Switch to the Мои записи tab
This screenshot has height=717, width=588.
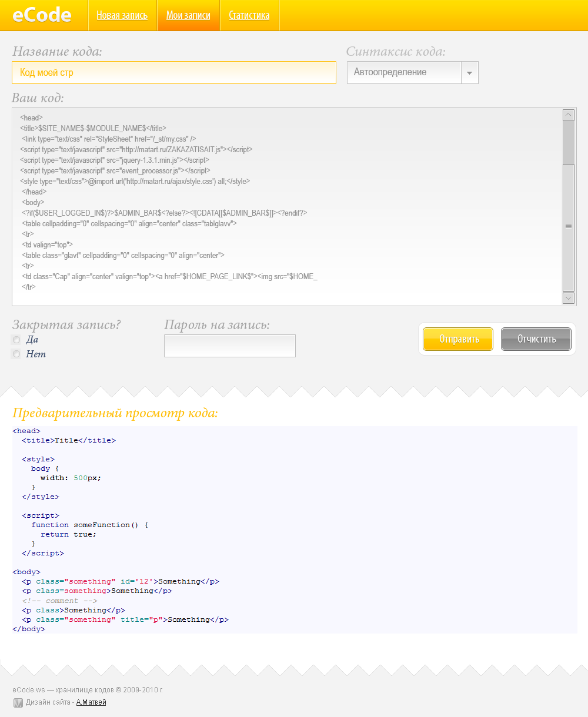pyautogui.click(x=188, y=15)
